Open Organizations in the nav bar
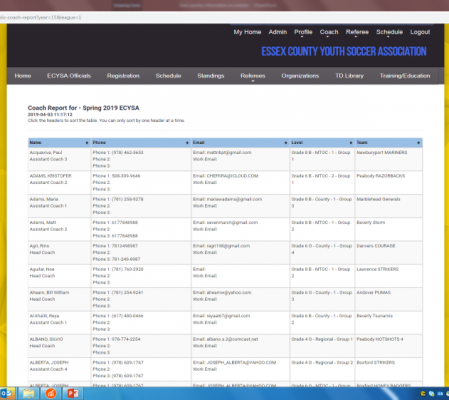Viewport: 449px width, 400px height. point(300,76)
